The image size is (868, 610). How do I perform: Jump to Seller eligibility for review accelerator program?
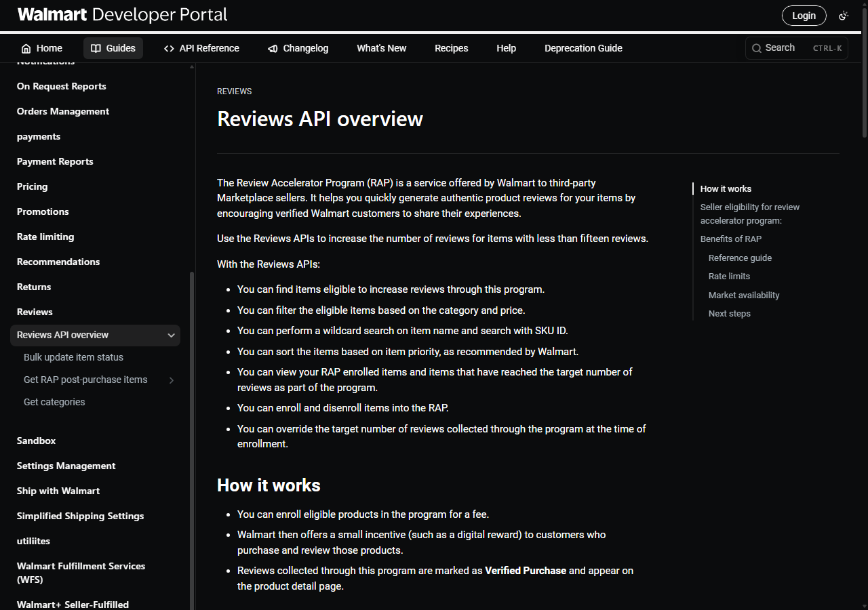(x=750, y=213)
